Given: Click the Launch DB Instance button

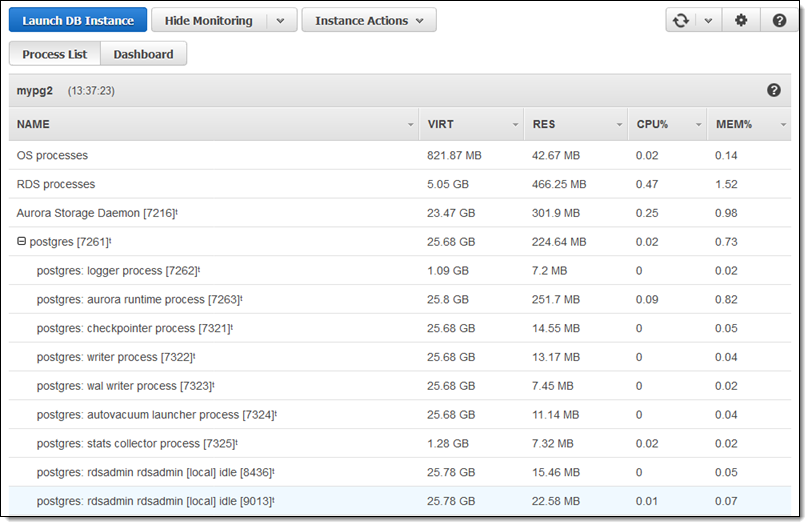Looking at the screenshot, I should 78,20.
